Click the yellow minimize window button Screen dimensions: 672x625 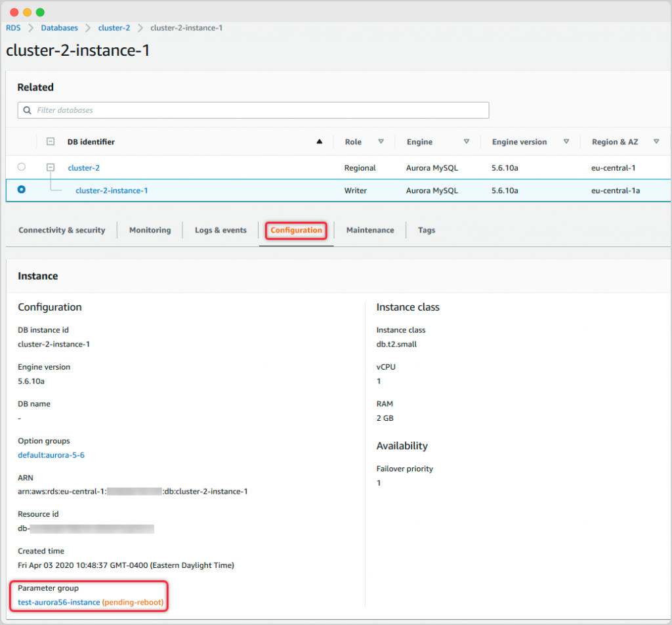tap(27, 12)
